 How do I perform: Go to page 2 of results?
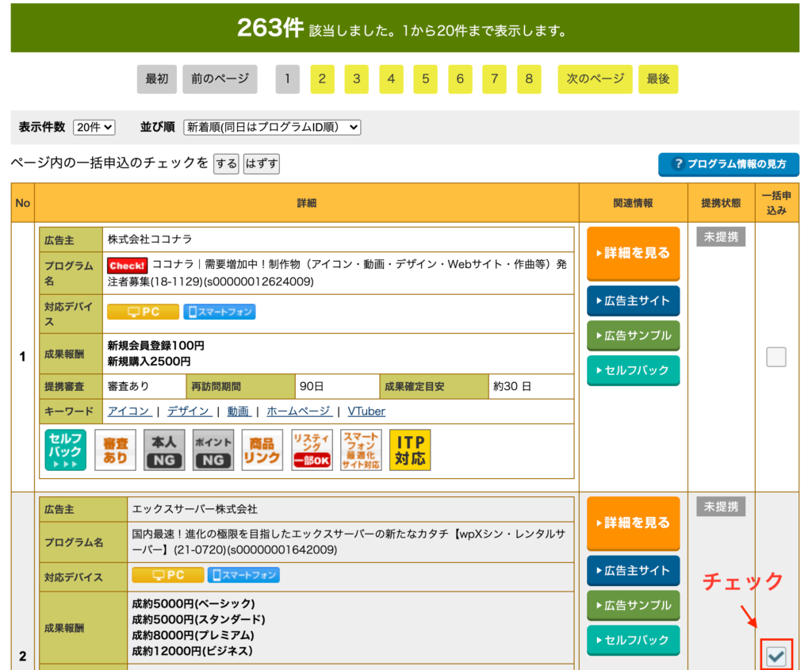point(322,79)
